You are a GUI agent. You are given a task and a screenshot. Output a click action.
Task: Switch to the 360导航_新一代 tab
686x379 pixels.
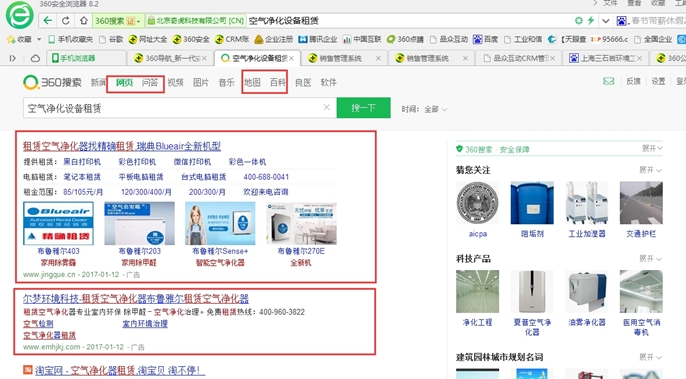(x=170, y=58)
